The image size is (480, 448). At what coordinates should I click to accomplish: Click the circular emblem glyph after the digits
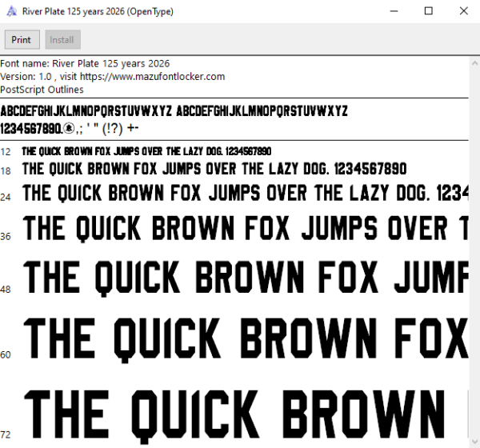[69, 128]
